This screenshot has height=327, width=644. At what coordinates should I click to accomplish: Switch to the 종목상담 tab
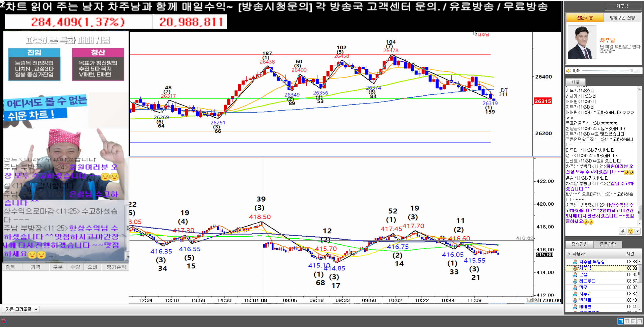tap(608, 244)
